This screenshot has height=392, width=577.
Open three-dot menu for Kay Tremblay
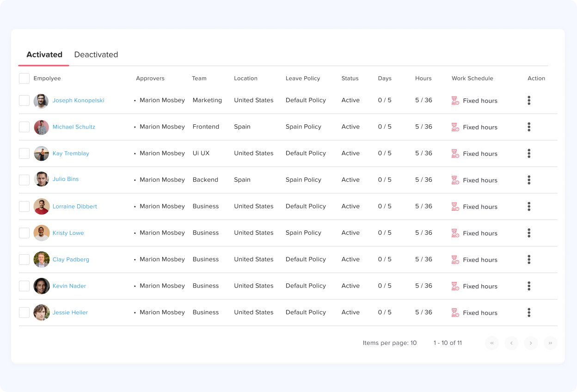coord(529,153)
